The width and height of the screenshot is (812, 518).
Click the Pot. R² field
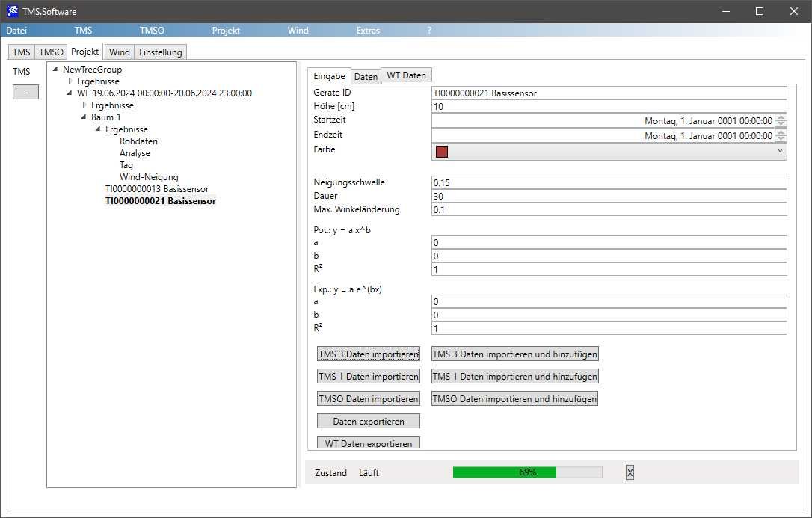click(609, 270)
